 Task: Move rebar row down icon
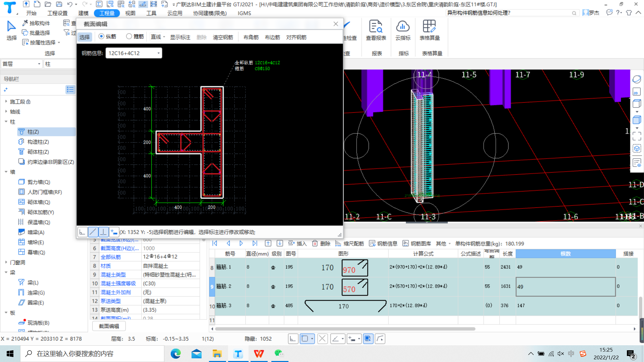pyautogui.click(x=280, y=243)
